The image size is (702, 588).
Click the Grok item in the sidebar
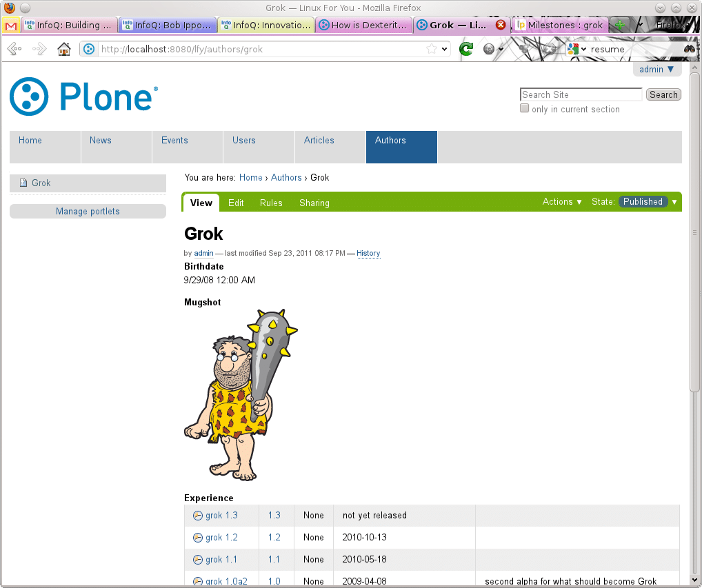click(88, 183)
